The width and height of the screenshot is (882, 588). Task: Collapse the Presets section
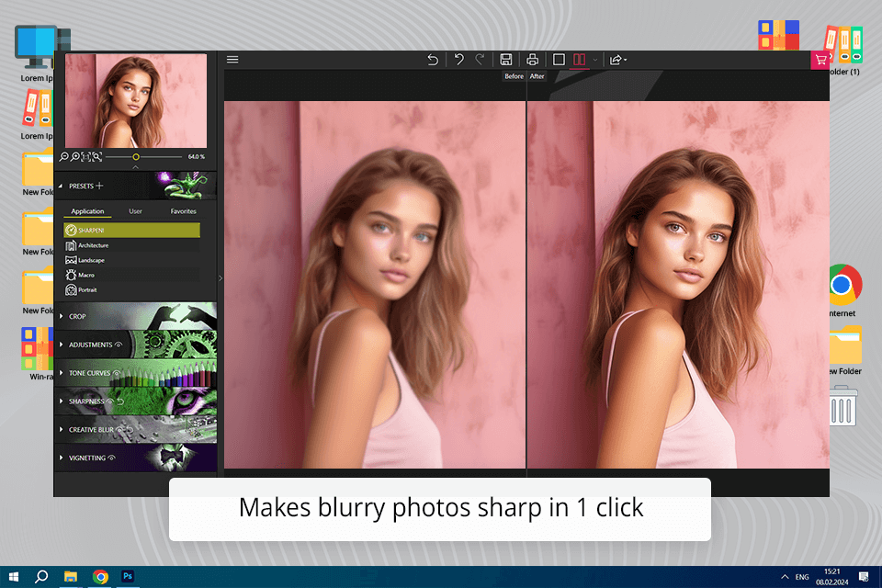pyautogui.click(x=61, y=186)
